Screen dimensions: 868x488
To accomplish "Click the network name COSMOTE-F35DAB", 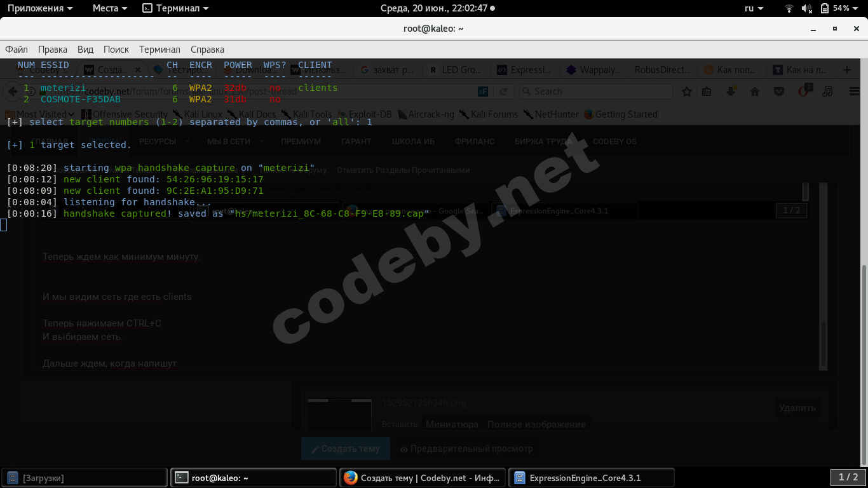I will [81, 99].
